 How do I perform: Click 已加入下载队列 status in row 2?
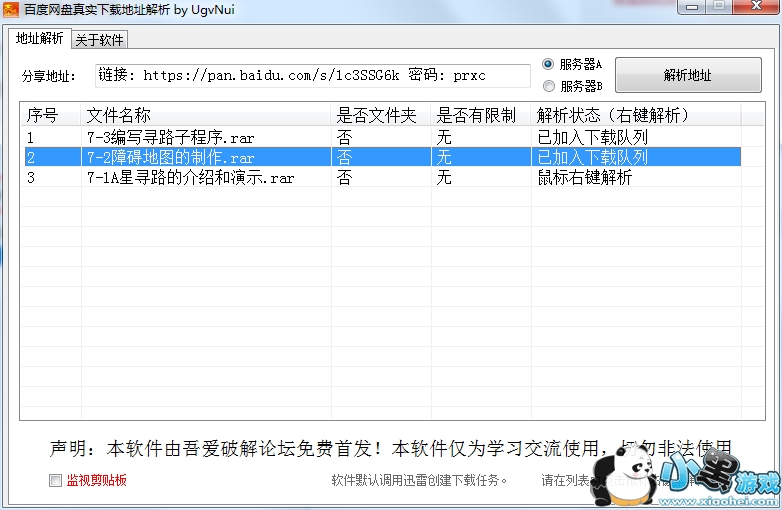(592, 157)
